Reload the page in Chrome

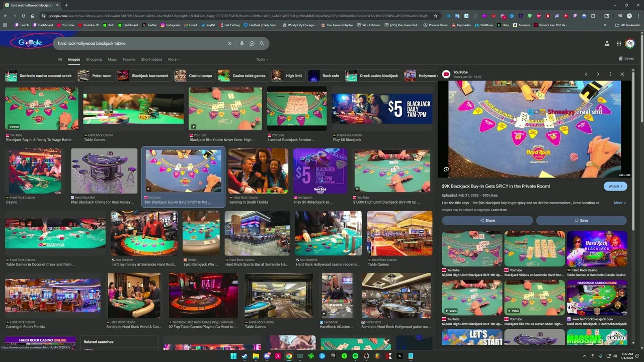(x=23, y=16)
